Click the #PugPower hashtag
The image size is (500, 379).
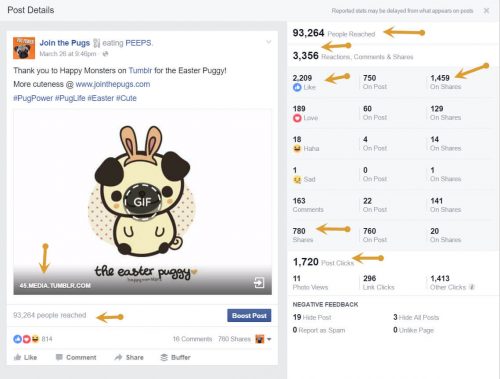[33, 98]
